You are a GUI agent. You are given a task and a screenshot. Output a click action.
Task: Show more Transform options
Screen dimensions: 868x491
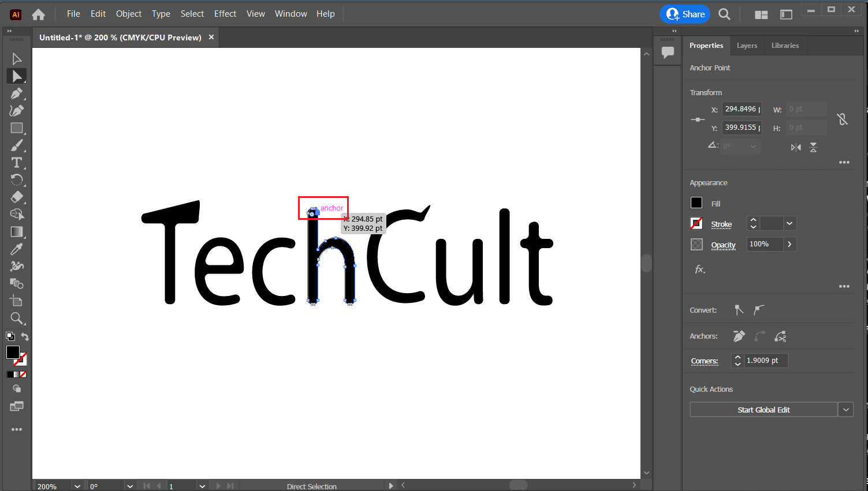[x=844, y=163]
